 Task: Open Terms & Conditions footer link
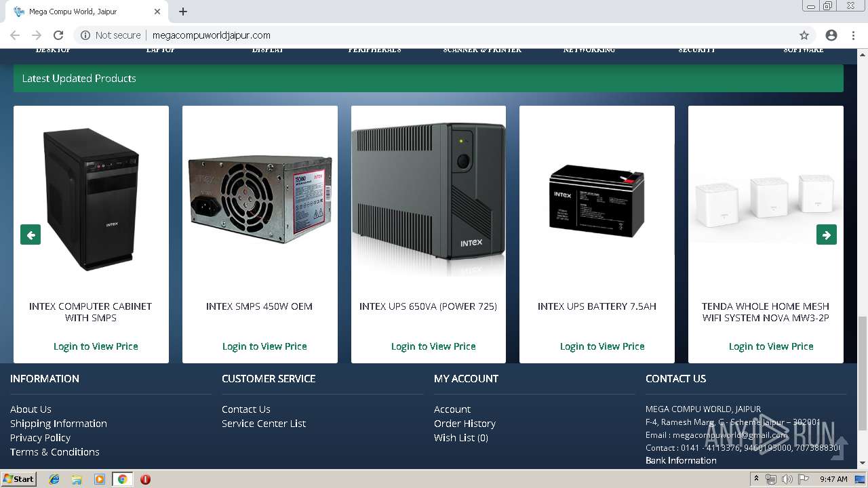tap(55, 452)
